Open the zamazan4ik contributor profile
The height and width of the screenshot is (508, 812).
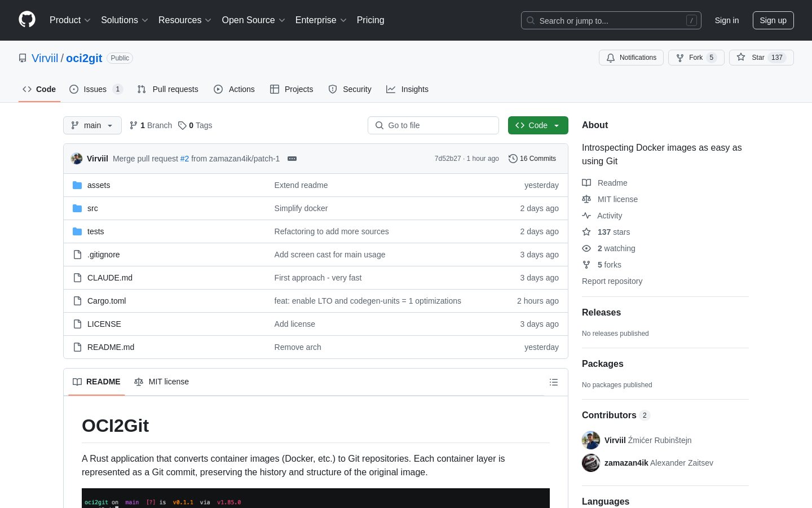pyautogui.click(x=626, y=463)
